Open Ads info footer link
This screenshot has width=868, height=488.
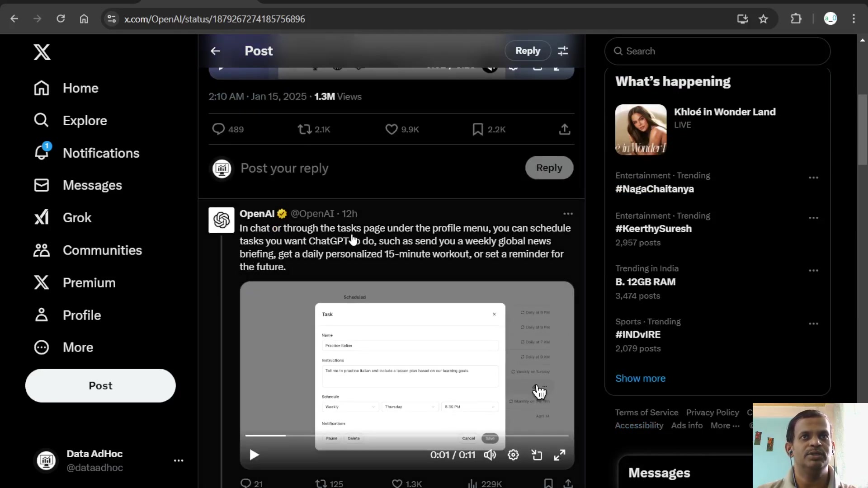pyautogui.click(x=687, y=426)
